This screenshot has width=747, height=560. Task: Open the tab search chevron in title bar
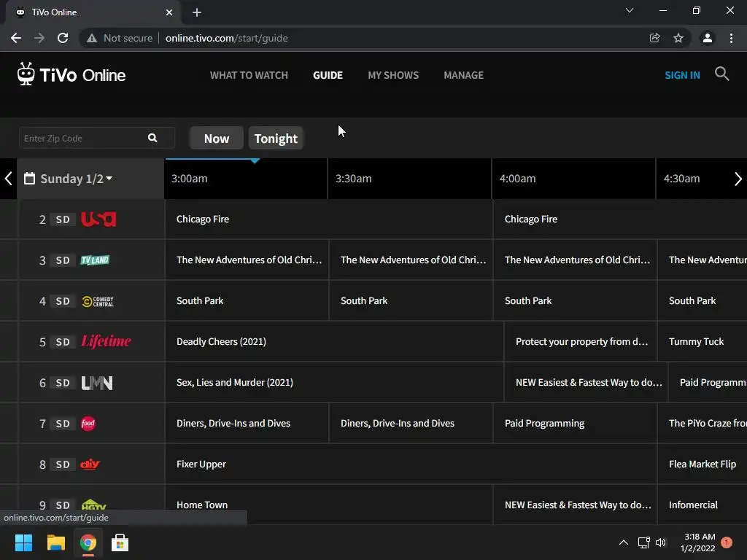pos(630,10)
